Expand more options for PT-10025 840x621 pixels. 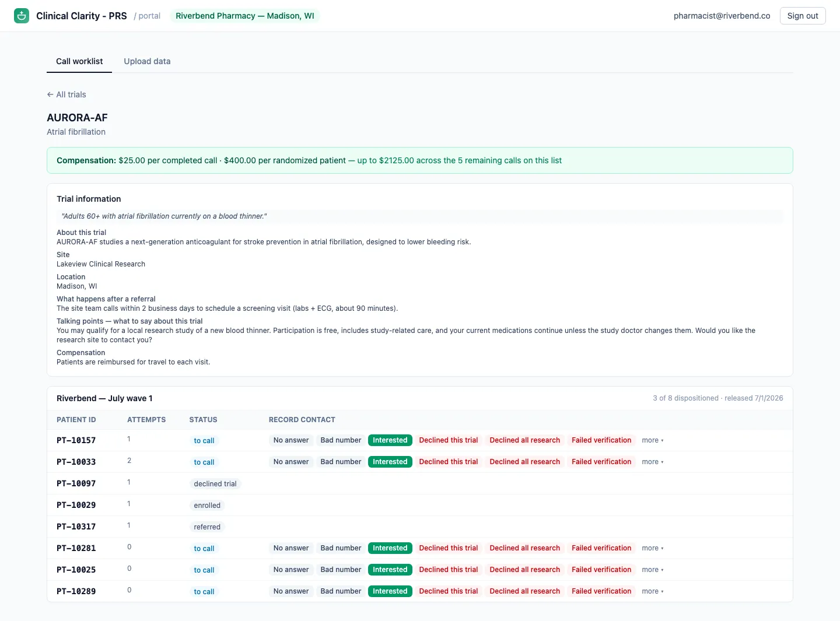click(653, 570)
